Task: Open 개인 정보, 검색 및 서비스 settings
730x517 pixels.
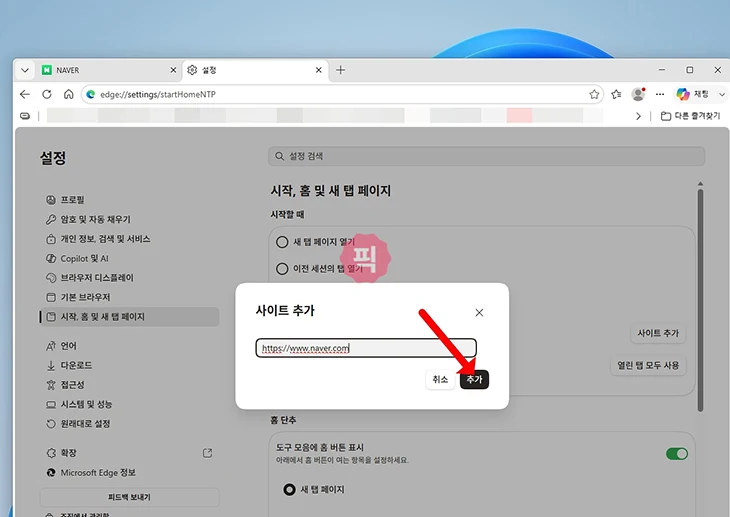Action: [129, 239]
